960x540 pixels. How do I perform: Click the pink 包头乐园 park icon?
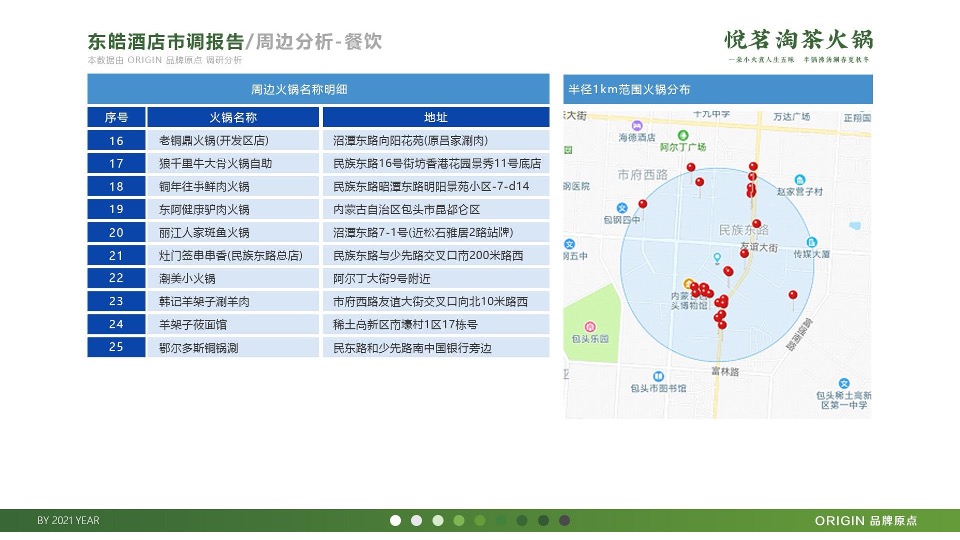590,327
